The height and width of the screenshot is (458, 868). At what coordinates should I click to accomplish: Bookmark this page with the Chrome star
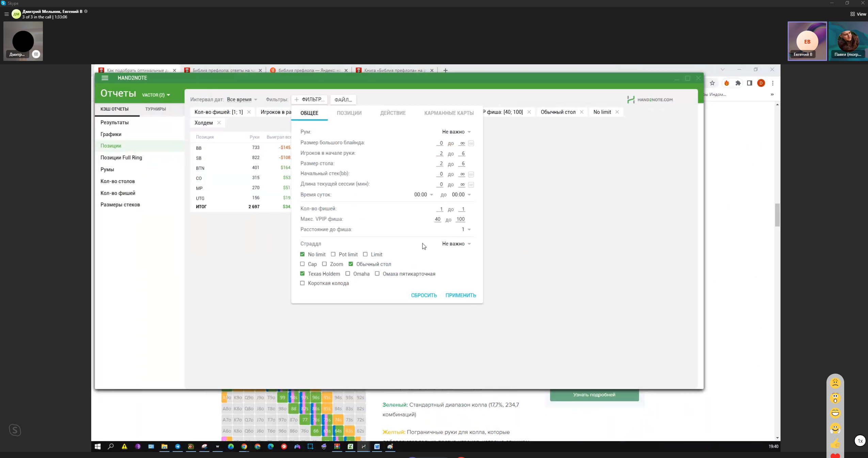pos(712,83)
